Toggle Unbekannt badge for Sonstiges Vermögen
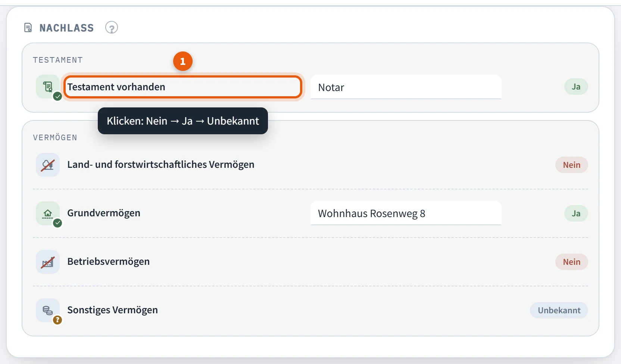Image resolution: width=621 pixels, height=364 pixels. 559,310
